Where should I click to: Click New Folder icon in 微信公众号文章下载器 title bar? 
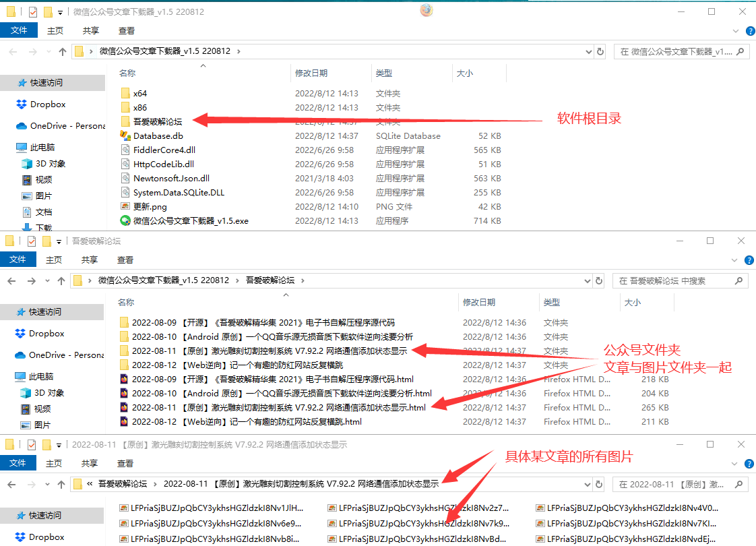click(48, 12)
